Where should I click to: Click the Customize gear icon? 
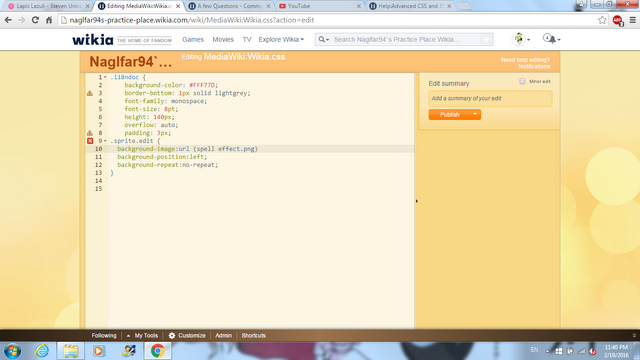[172, 336]
